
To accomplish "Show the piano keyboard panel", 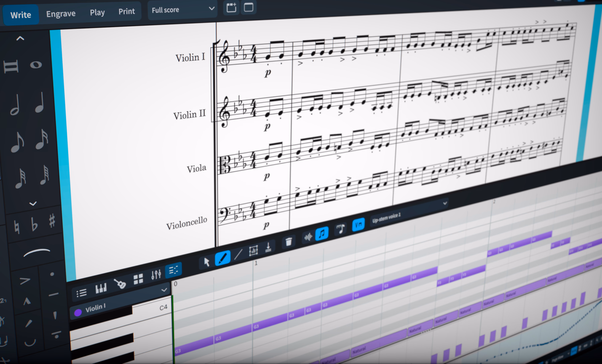I will click(x=101, y=288).
